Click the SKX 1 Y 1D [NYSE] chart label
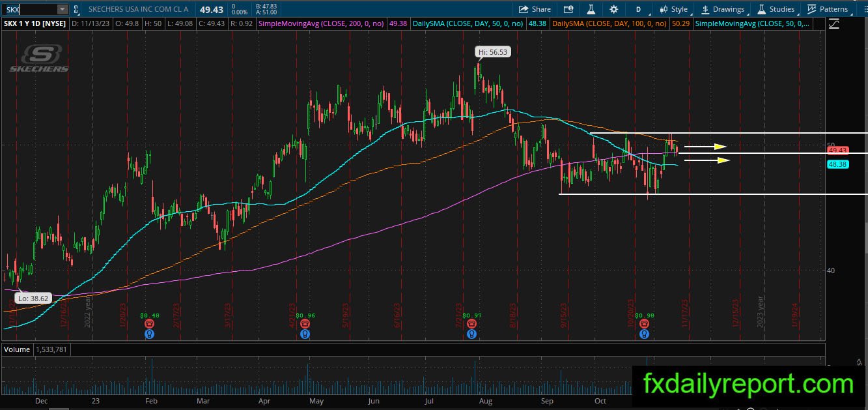 click(34, 23)
